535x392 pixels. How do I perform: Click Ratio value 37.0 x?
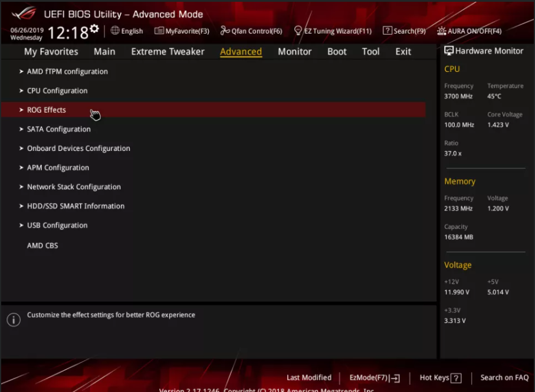[x=453, y=154]
